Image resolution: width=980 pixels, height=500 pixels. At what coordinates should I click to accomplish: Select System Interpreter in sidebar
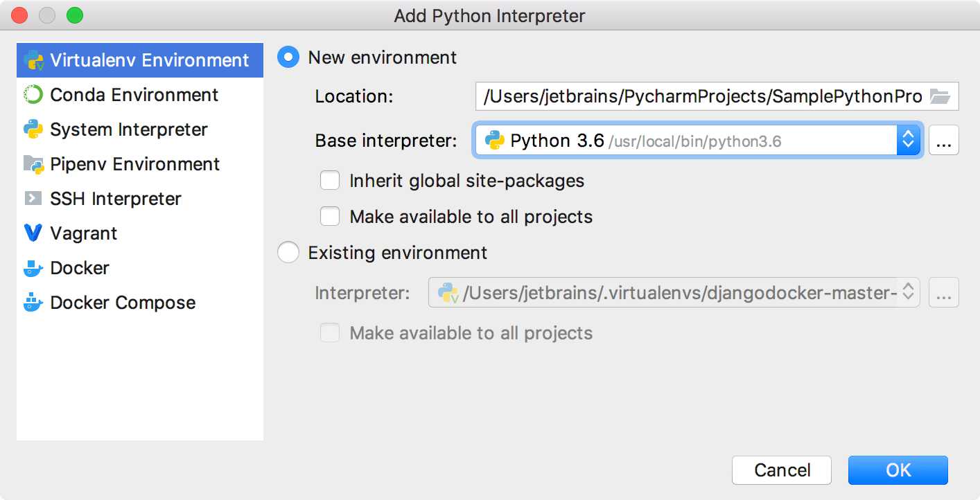point(140,130)
